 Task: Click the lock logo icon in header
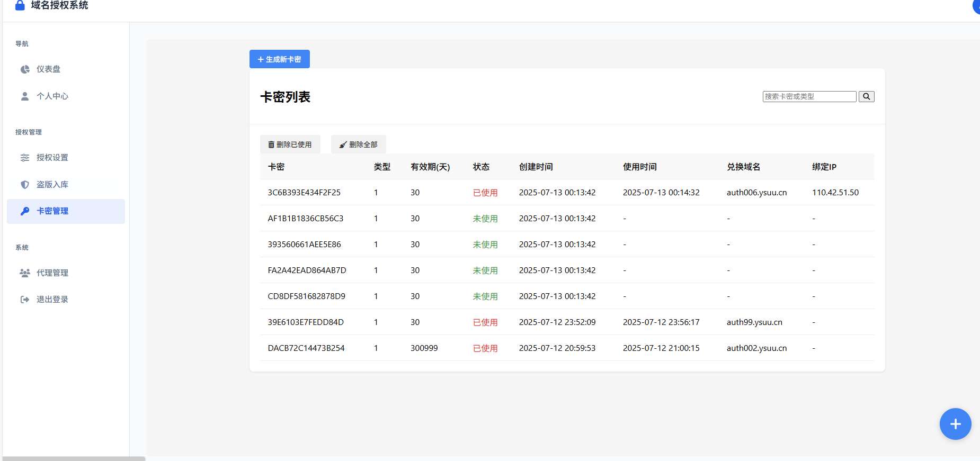[x=20, y=5]
